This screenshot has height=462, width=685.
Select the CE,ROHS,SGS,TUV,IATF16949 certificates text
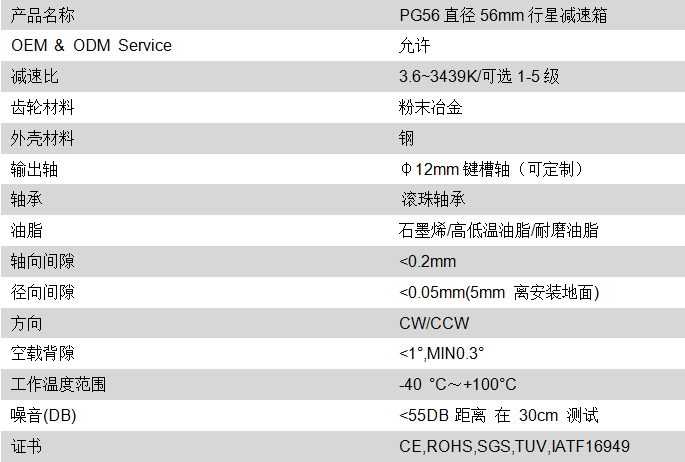(514, 446)
